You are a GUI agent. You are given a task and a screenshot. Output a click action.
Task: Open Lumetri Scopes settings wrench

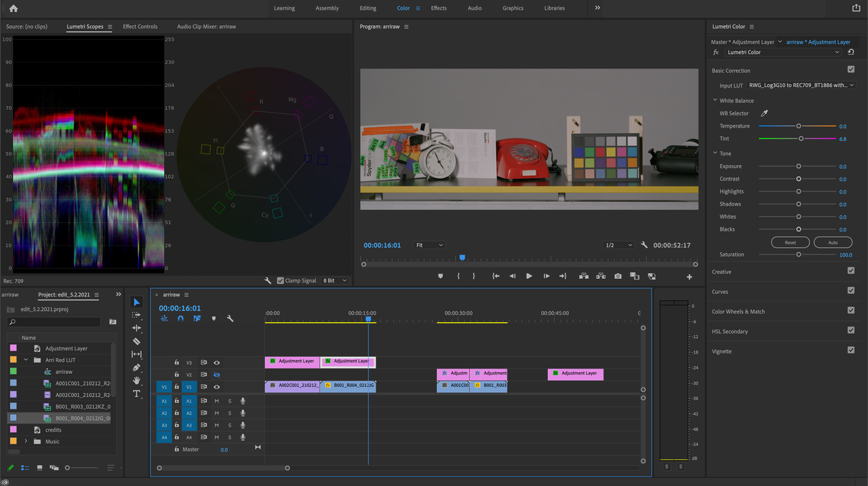(268, 280)
